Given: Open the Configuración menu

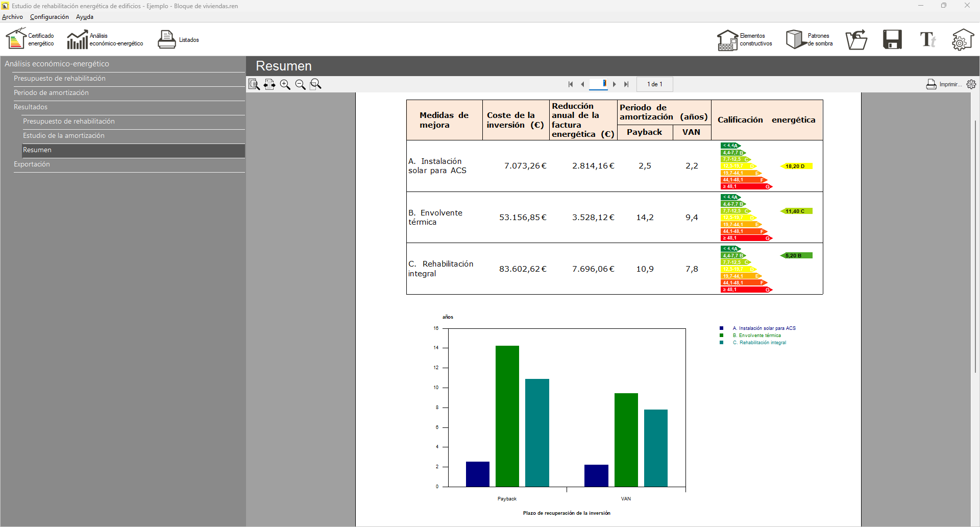Looking at the screenshot, I should 49,17.
